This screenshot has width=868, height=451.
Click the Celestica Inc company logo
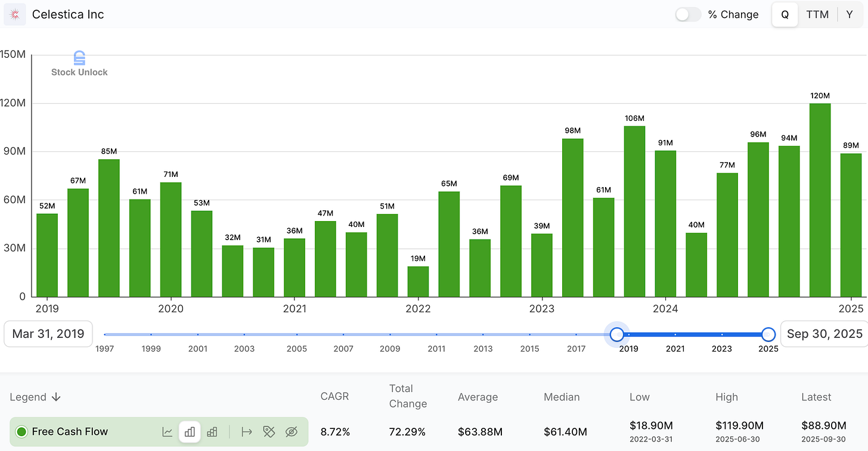pos(14,14)
